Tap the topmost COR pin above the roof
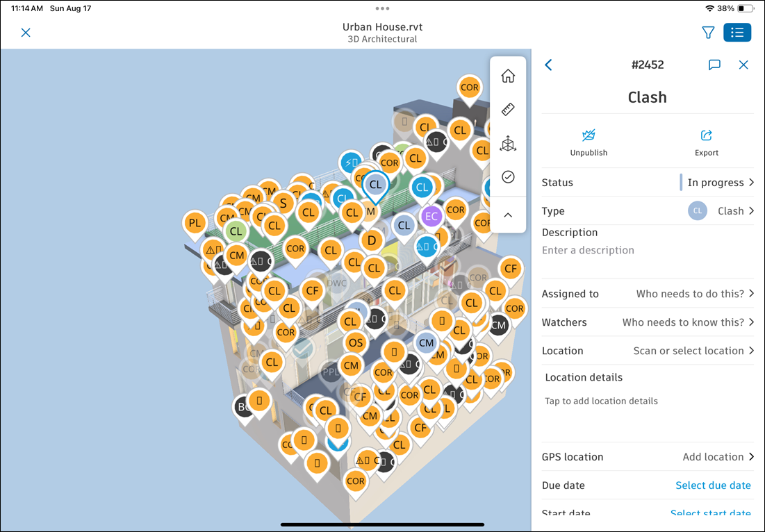The height and width of the screenshot is (532, 765). click(x=469, y=88)
